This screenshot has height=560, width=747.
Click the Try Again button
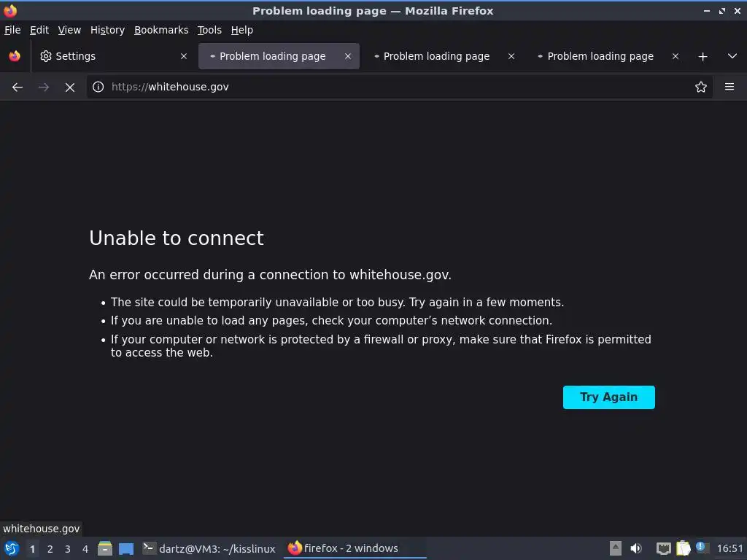609,397
